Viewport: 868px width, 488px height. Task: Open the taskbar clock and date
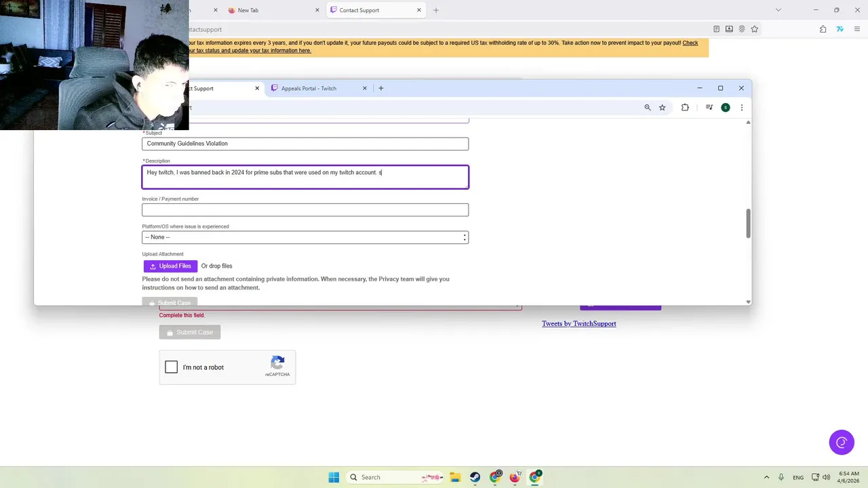click(849, 477)
